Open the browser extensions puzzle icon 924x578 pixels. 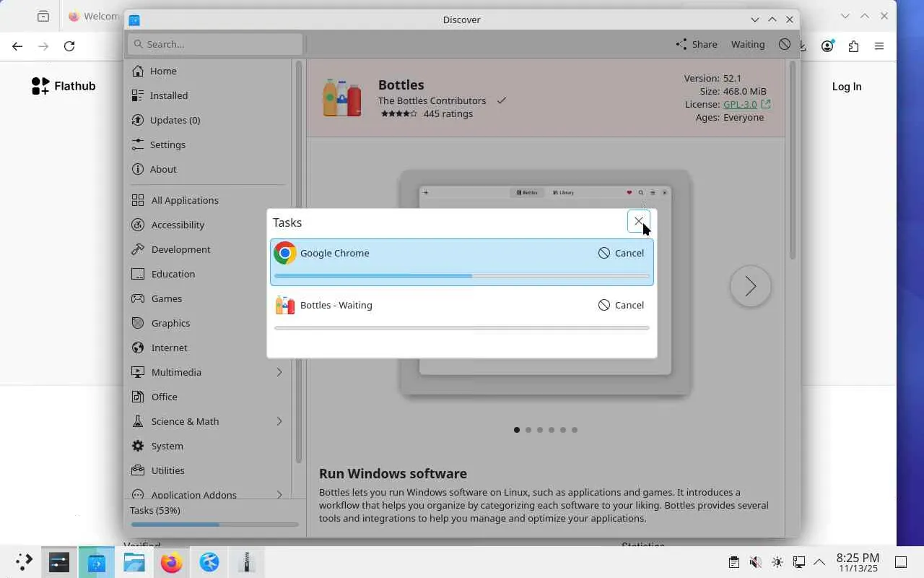tap(853, 46)
